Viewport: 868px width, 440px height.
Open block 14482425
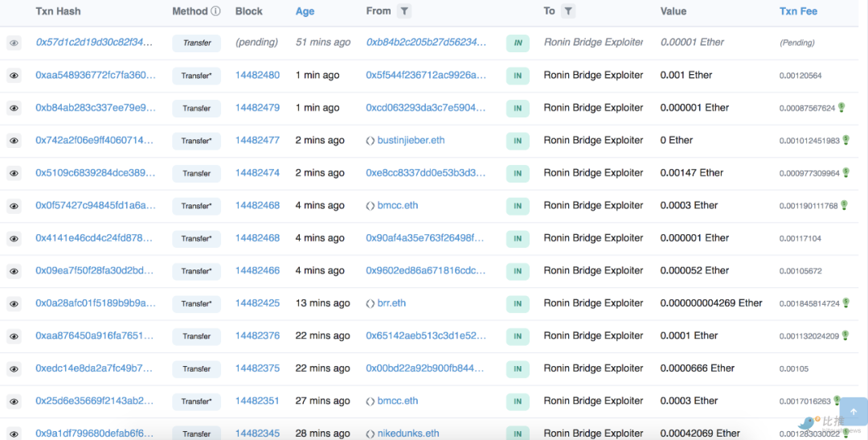tap(257, 303)
